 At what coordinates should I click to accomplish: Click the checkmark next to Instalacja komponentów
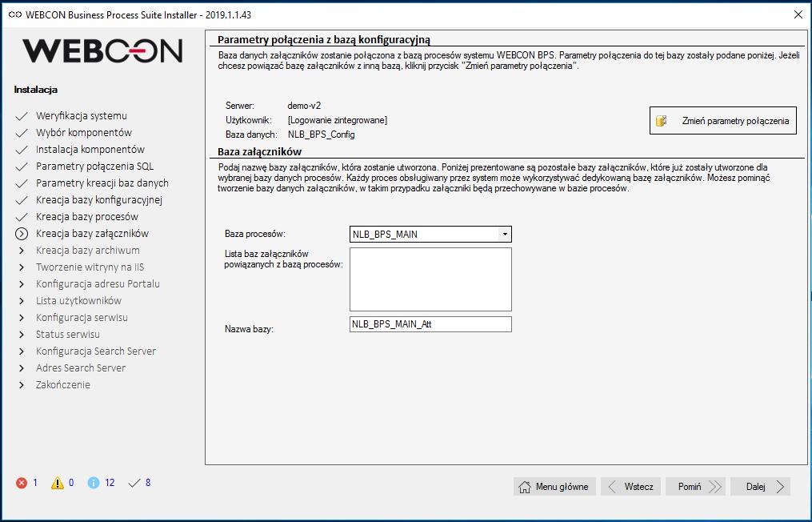(22, 150)
